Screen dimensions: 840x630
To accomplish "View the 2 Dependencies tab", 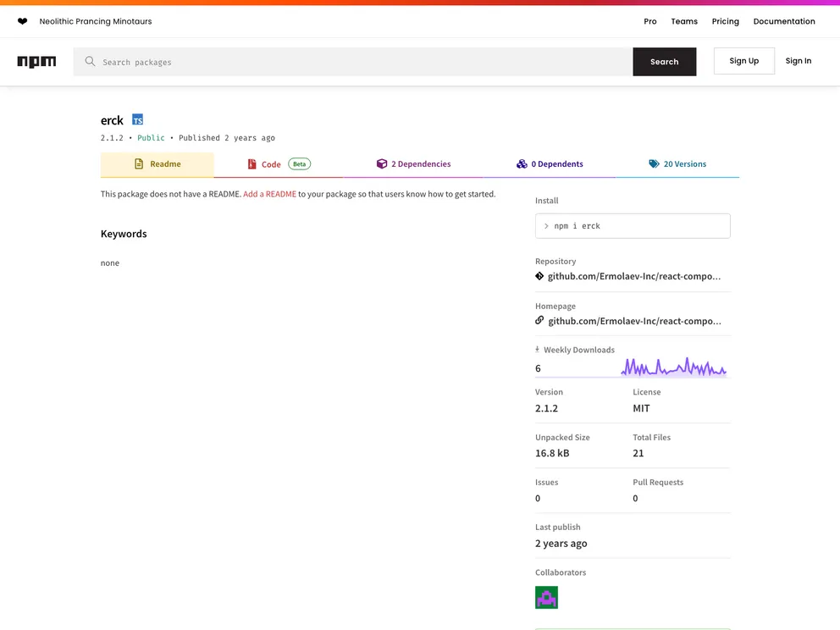I will point(413,164).
